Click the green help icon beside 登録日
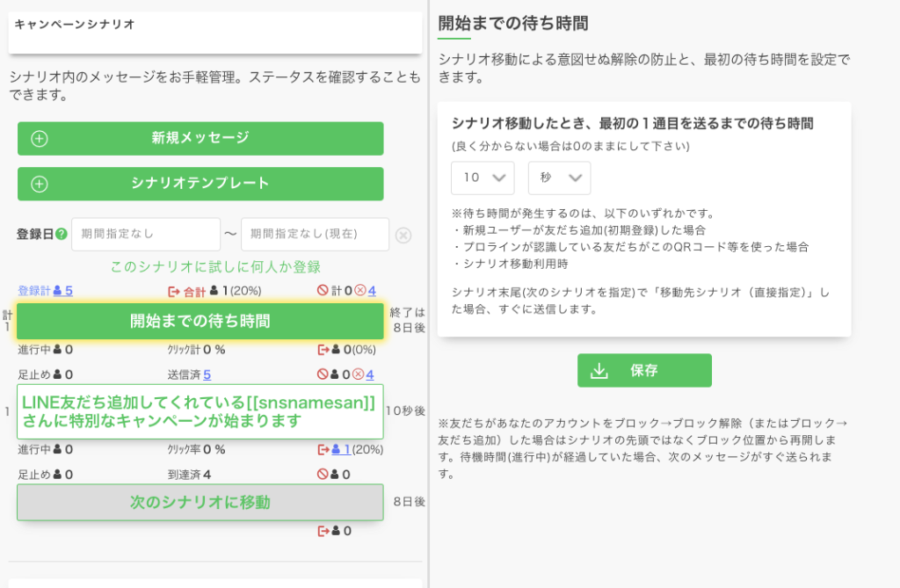Image resolution: width=900 pixels, height=588 pixels. [62, 235]
